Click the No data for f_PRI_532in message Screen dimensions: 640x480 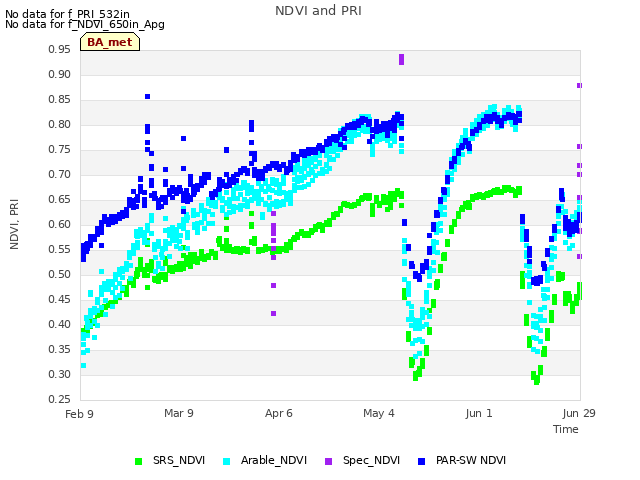point(67,14)
